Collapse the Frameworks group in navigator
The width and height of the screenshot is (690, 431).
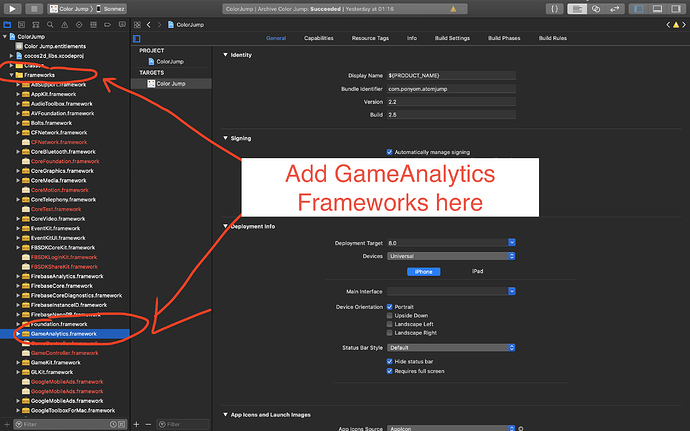(x=11, y=75)
